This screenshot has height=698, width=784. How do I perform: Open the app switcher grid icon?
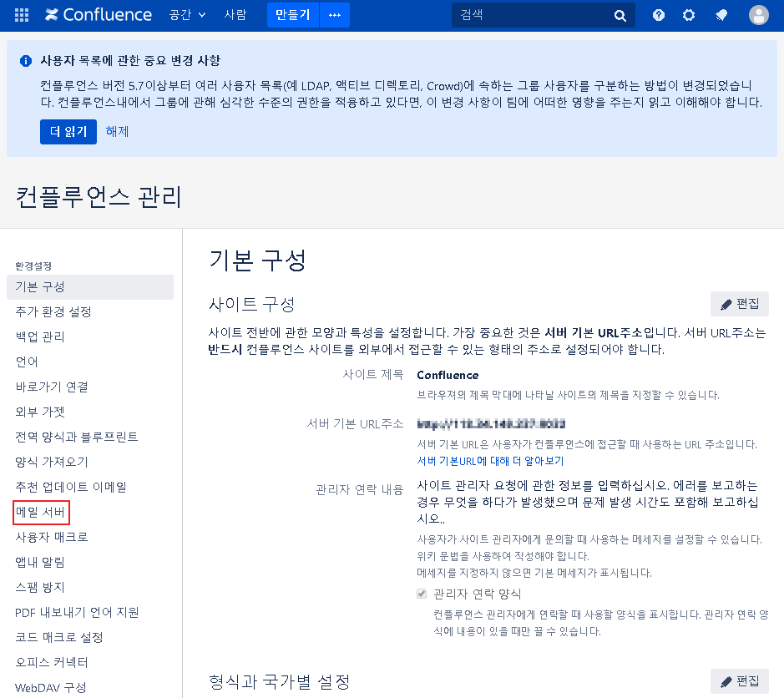22,15
